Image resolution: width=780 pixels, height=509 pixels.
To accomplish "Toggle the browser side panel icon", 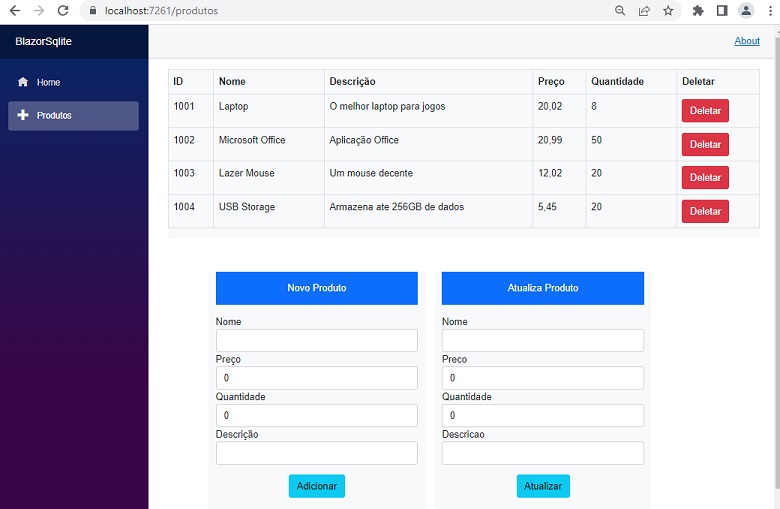I will click(x=722, y=10).
